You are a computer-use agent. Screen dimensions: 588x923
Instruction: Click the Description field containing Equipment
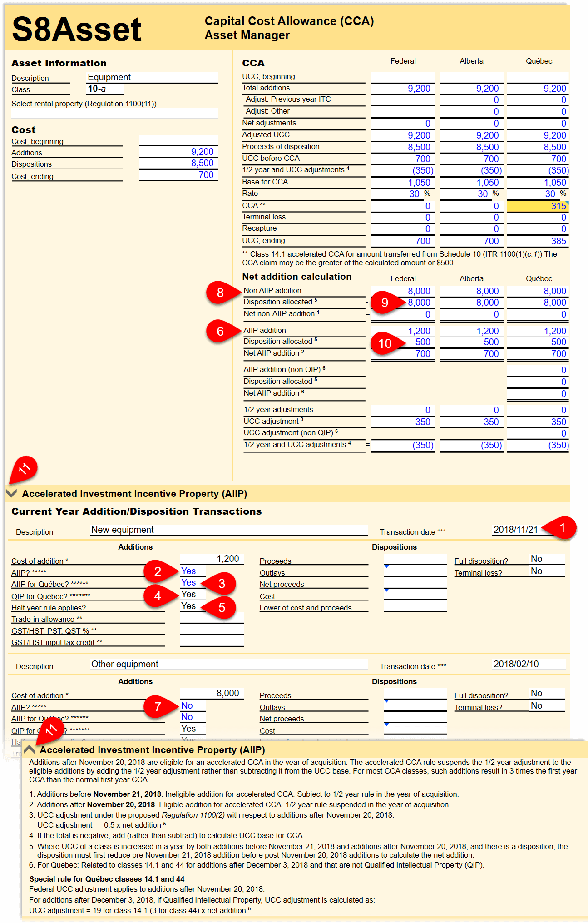click(x=152, y=78)
